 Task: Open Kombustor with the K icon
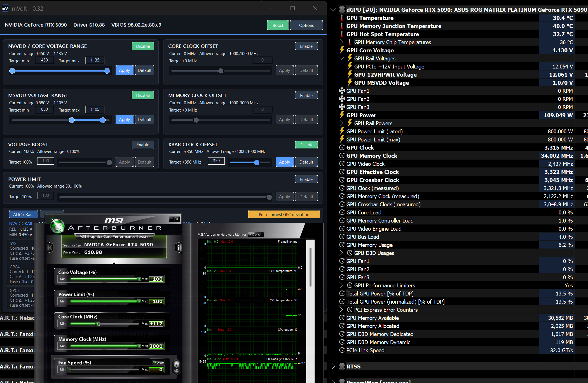[50, 248]
